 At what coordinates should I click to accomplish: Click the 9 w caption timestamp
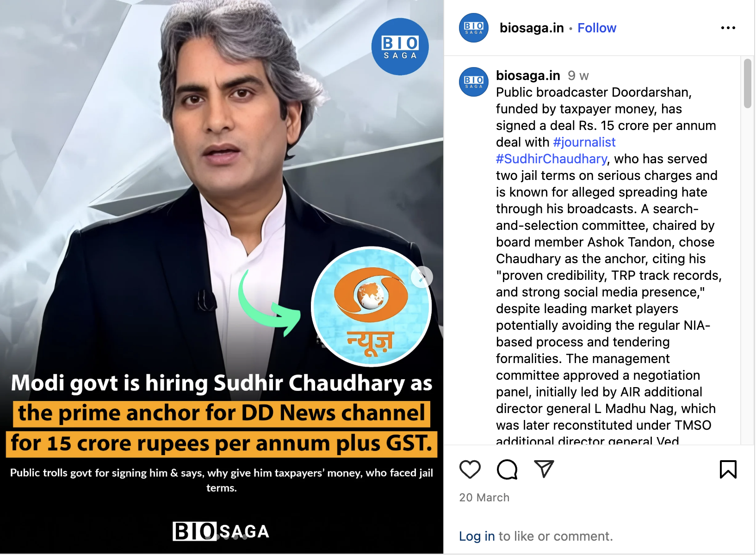pos(578,75)
